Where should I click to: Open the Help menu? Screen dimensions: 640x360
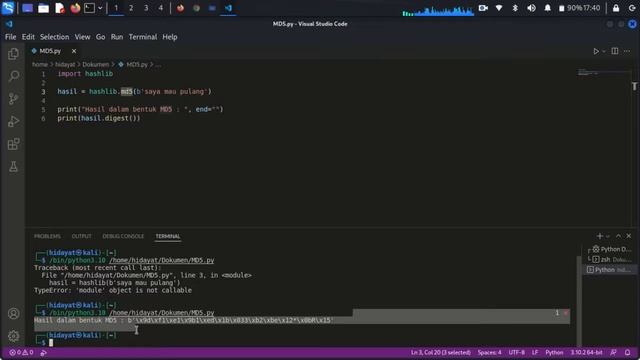(170, 37)
